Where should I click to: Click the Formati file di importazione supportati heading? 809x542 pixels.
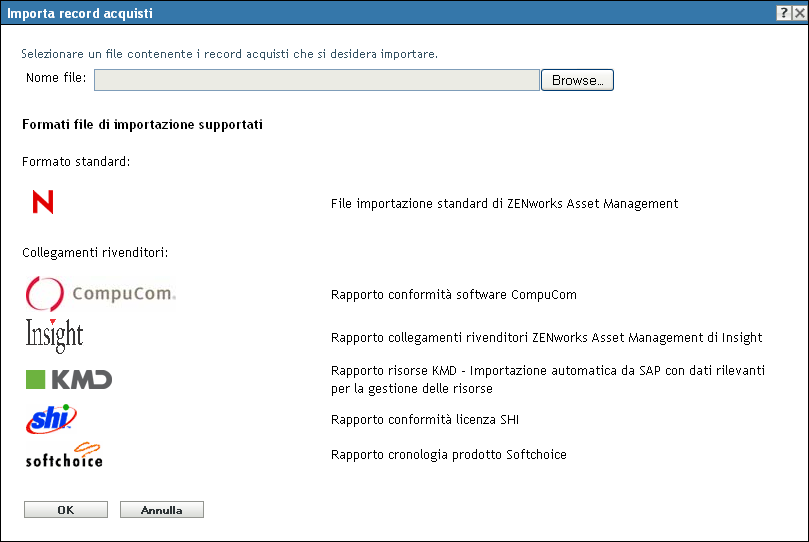(142, 125)
